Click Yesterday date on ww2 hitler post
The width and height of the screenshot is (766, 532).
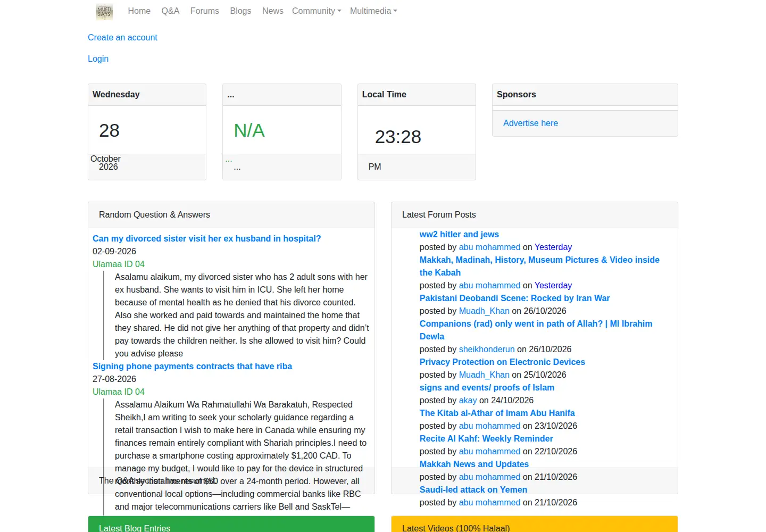(553, 247)
